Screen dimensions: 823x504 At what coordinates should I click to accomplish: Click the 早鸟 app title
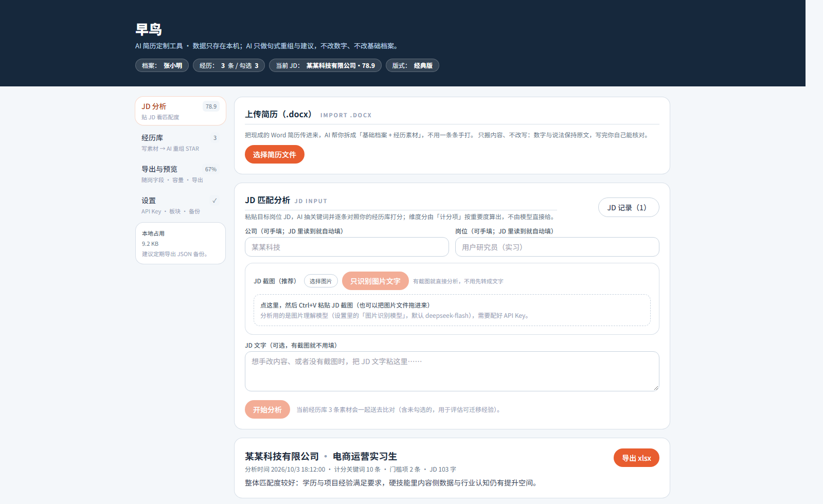point(149,29)
